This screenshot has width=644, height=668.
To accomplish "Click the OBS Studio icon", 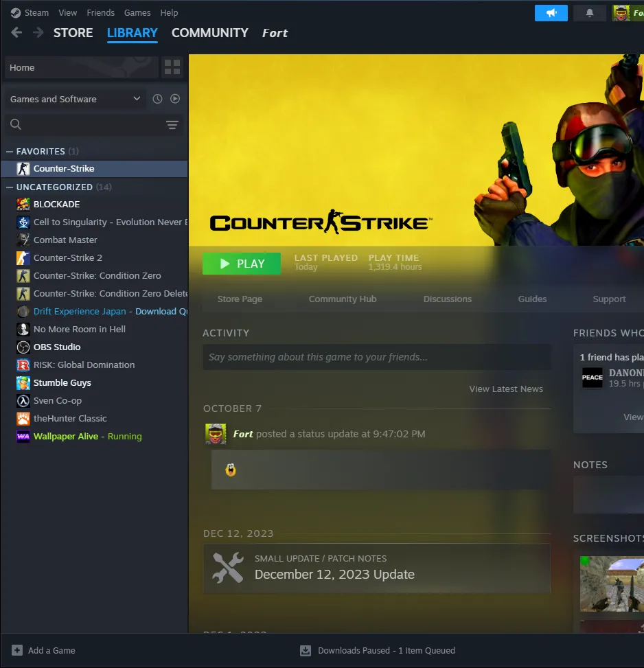I will (x=23, y=347).
